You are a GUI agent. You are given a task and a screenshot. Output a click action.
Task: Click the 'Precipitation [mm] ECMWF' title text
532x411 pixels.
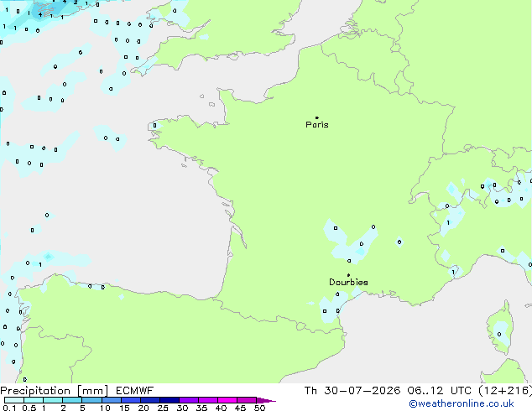76,391
